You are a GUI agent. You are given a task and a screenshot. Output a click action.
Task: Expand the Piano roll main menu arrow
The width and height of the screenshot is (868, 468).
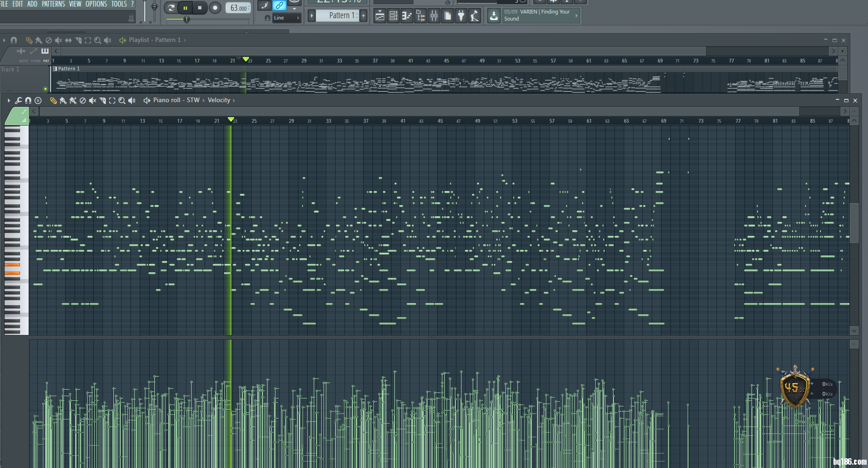click(x=8, y=100)
